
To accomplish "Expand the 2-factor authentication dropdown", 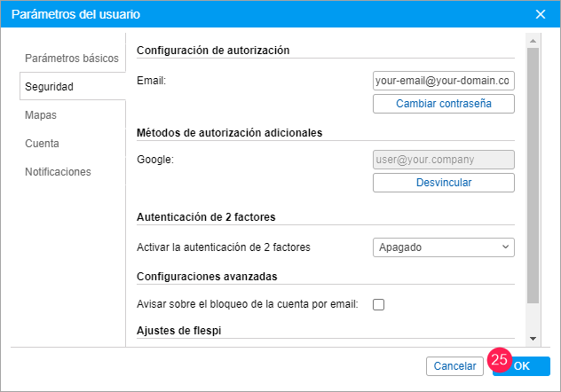I will 443,247.
